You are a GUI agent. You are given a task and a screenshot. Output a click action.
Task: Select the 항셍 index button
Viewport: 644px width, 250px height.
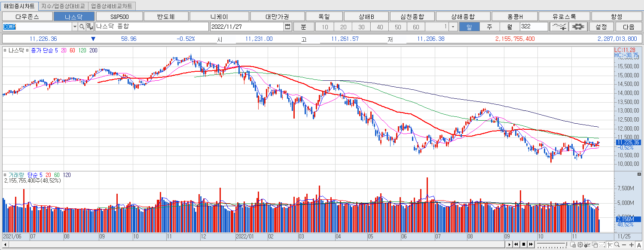617,16
